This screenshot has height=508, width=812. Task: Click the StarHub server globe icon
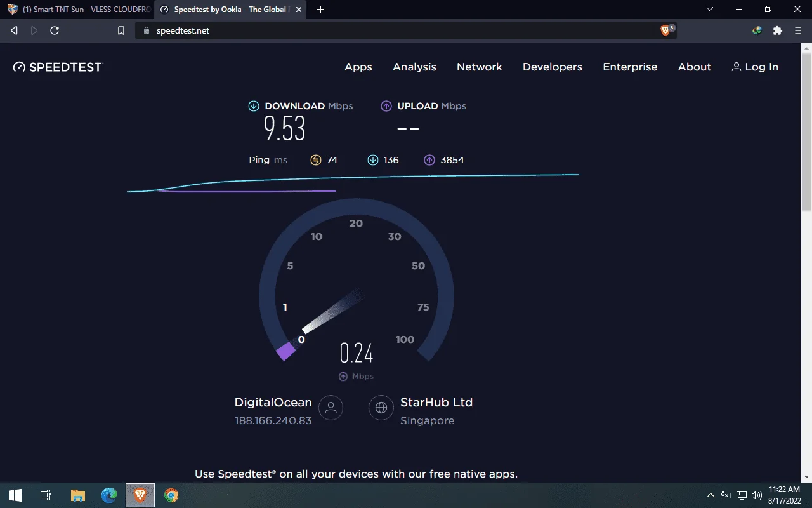(x=381, y=408)
